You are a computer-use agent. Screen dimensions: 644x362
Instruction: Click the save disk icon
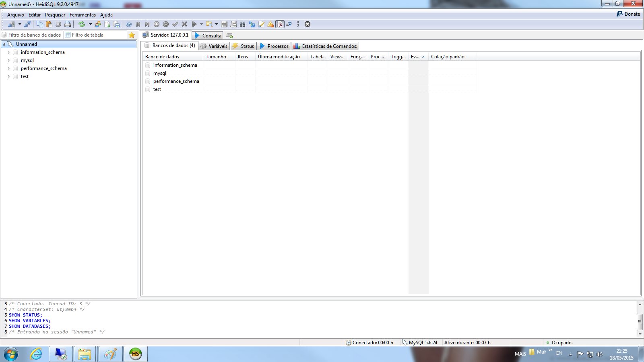click(224, 24)
